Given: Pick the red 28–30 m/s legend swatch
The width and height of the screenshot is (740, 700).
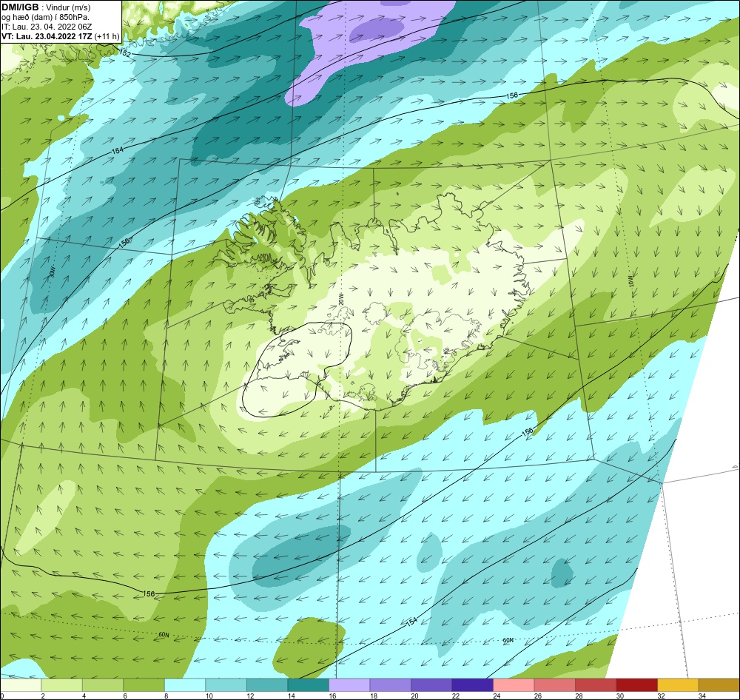Looking at the screenshot, I should tap(596, 685).
